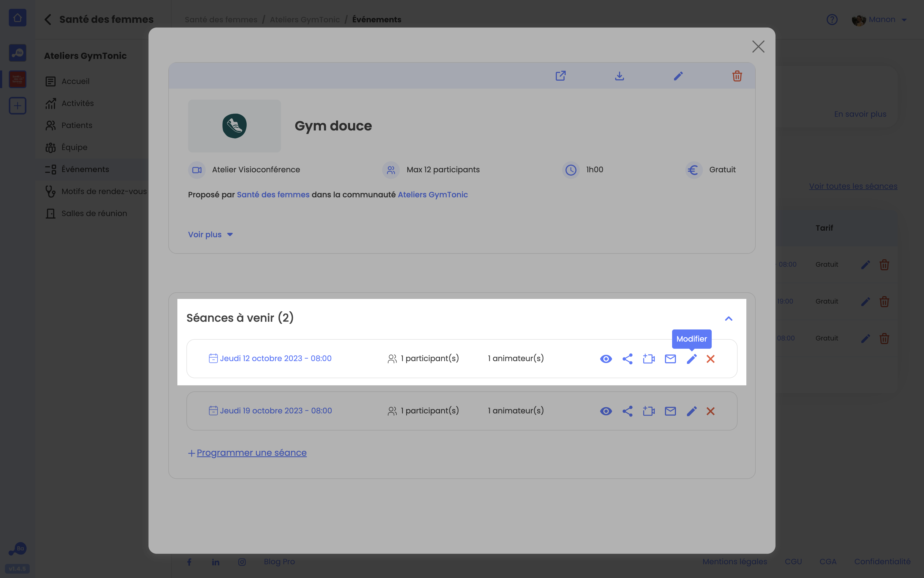Add a new workspace plus icon
This screenshot has height=578, width=924.
(x=18, y=105)
